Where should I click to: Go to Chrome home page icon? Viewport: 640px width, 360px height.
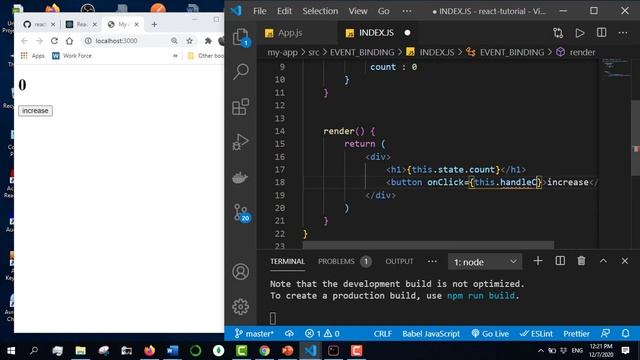(x=69, y=41)
